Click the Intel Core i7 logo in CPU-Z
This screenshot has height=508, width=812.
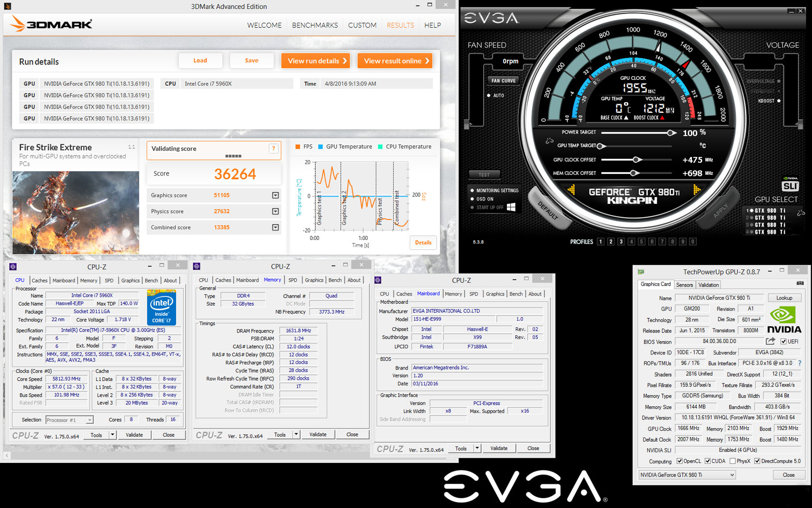(161, 307)
